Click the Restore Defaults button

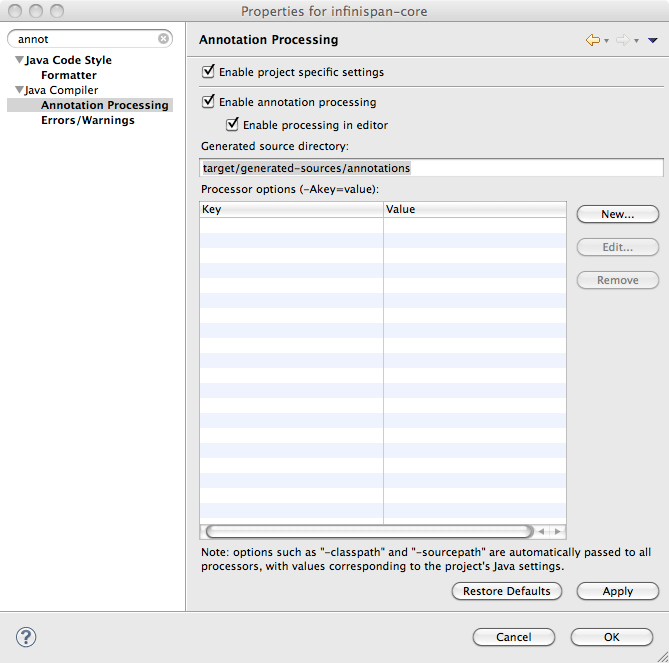coord(507,591)
